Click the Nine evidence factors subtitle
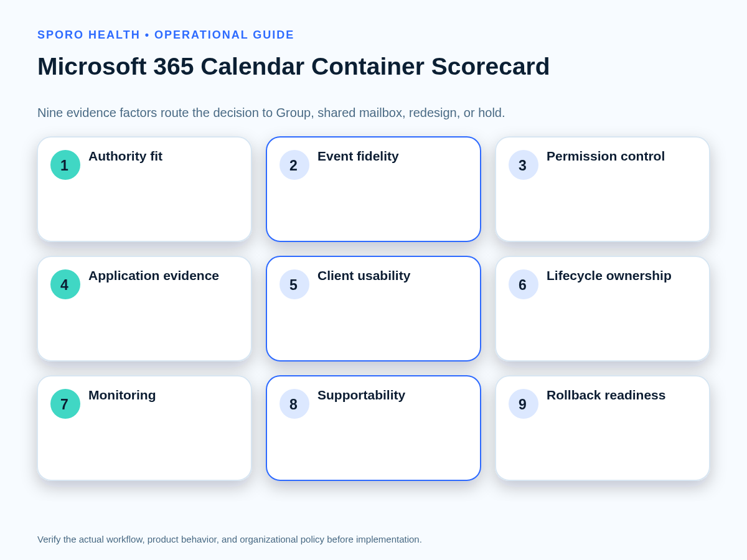Screen dimensions: 747x560 coord(271,113)
